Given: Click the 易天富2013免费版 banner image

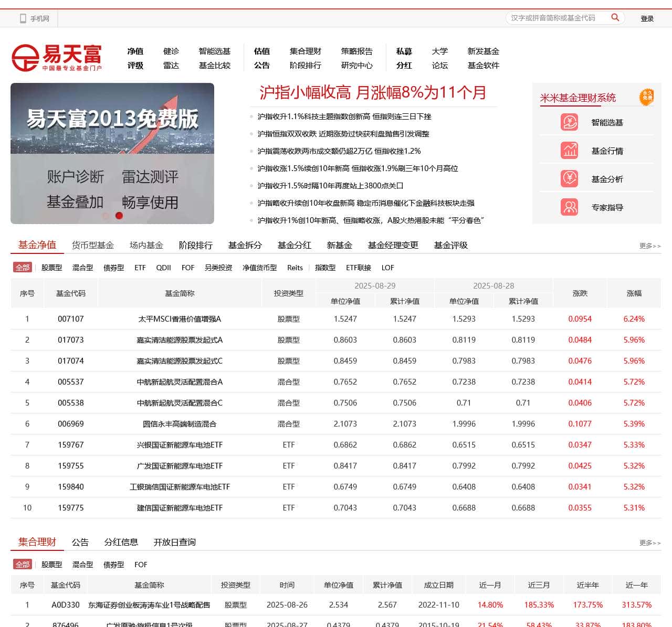Looking at the screenshot, I should click(x=112, y=153).
